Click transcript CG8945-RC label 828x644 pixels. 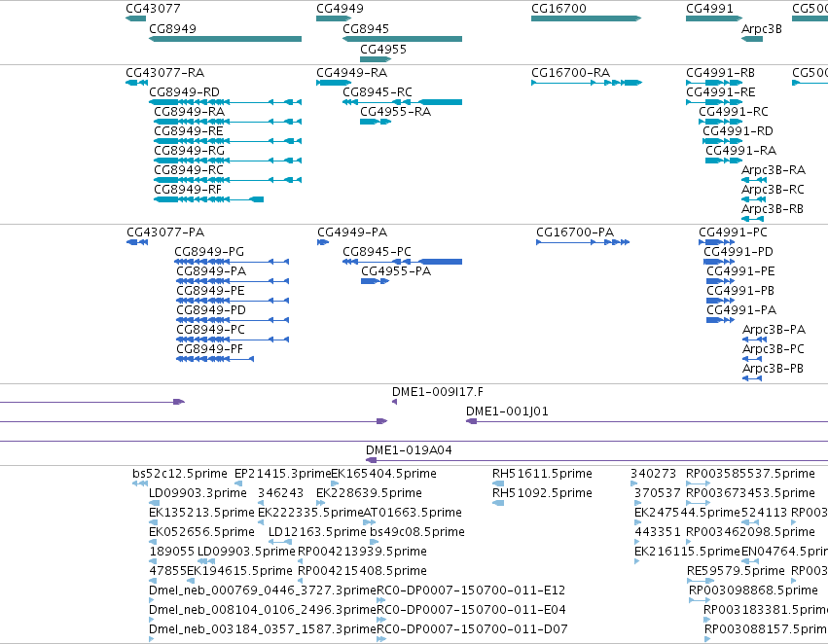tap(378, 92)
